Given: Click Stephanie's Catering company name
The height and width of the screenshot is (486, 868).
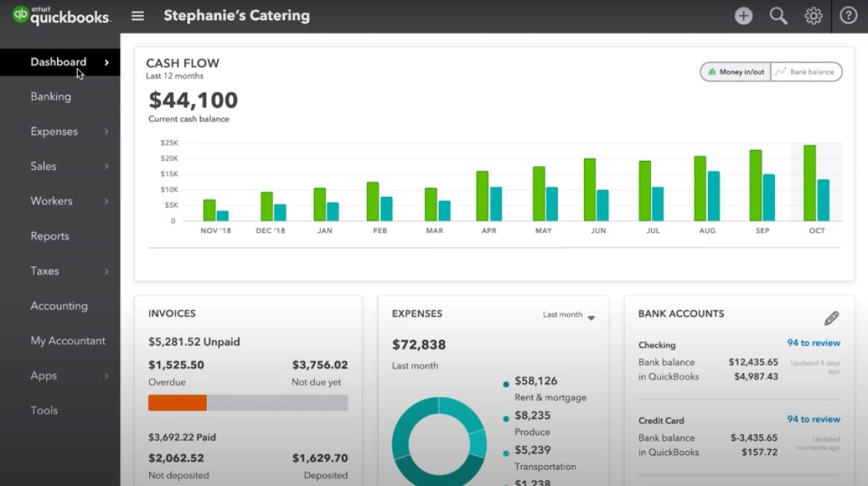Looking at the screenshot, I should 237,15.
